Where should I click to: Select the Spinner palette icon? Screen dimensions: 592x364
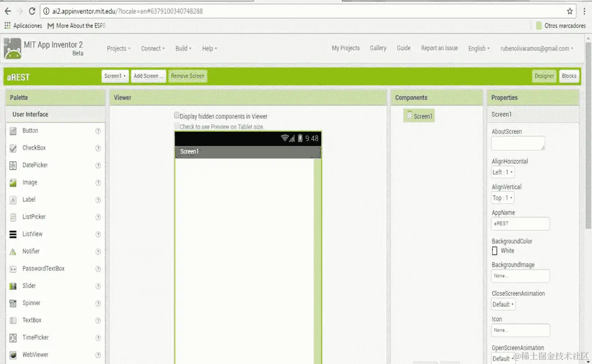pos(13,303)
